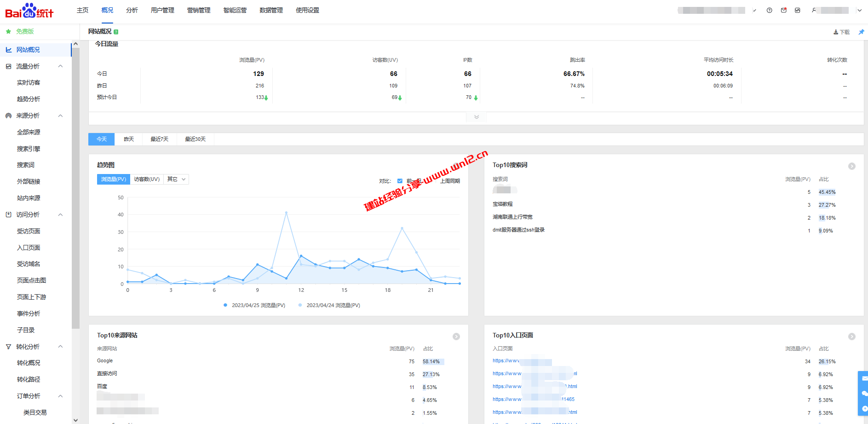This screenshot has width=868, height=424.
Task: Click the Baidu 统计 logo
Action: 29,11
